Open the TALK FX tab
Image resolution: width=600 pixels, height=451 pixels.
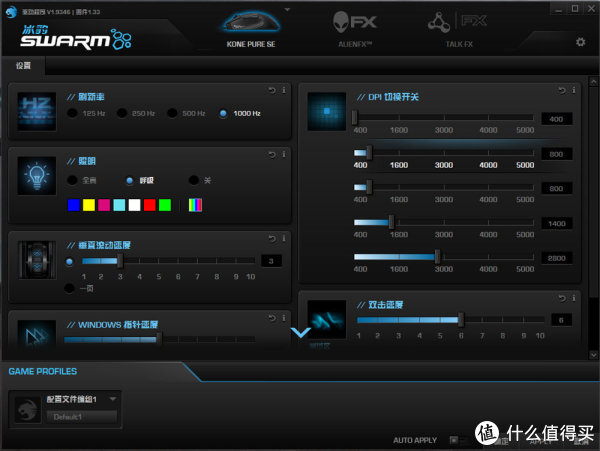[x=459, y=30]
